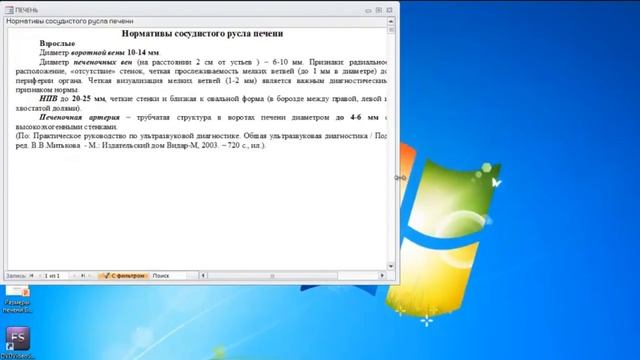Toggle the 'С фильтром' filter button
The height and width of the screenshot is (360, 640).
click(x=124, y=276)
